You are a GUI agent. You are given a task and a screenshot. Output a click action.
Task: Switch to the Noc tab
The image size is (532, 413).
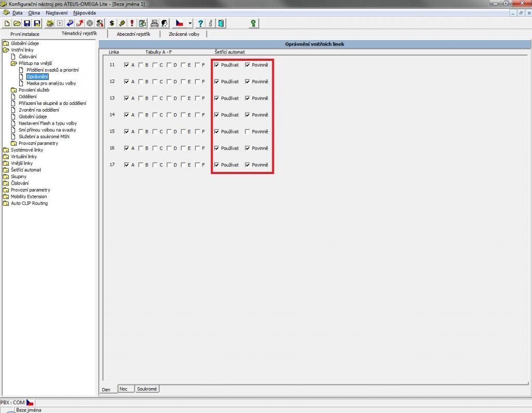[124, 389]
